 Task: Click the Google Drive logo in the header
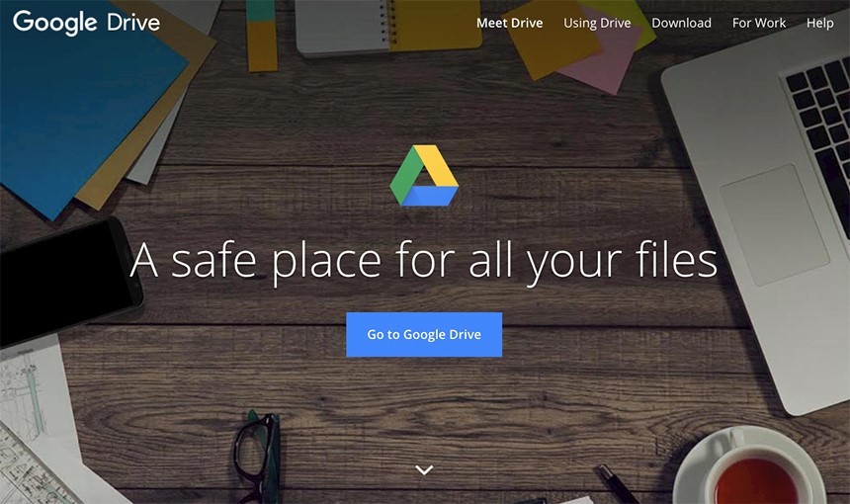[87, 22]
